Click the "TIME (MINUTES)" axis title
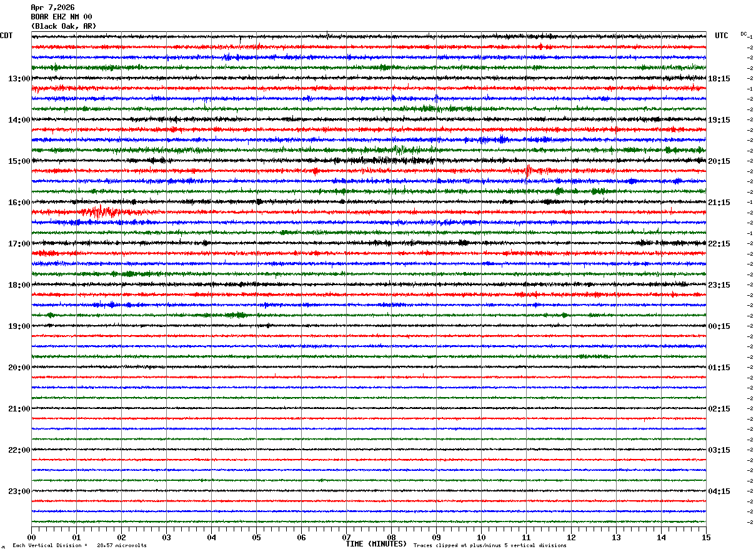The height and width of the screenshot is (554, 756). click(377, 544)
